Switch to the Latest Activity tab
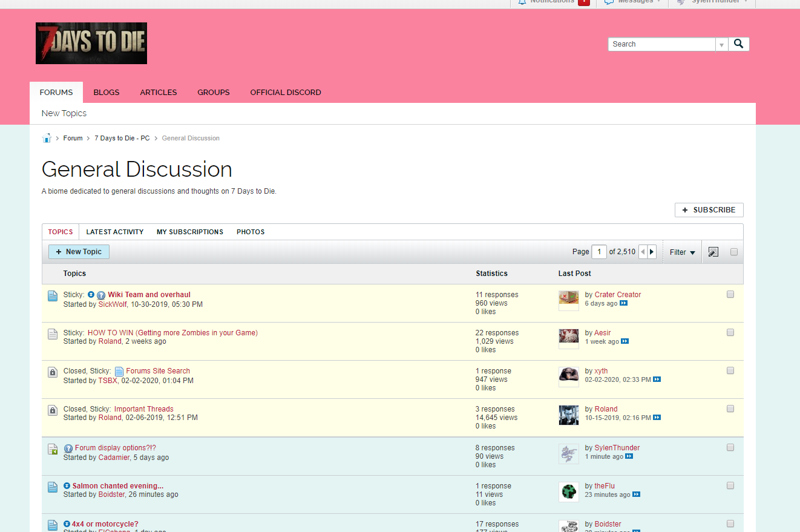Screen dimensions: 800x532 coord(115,232)
